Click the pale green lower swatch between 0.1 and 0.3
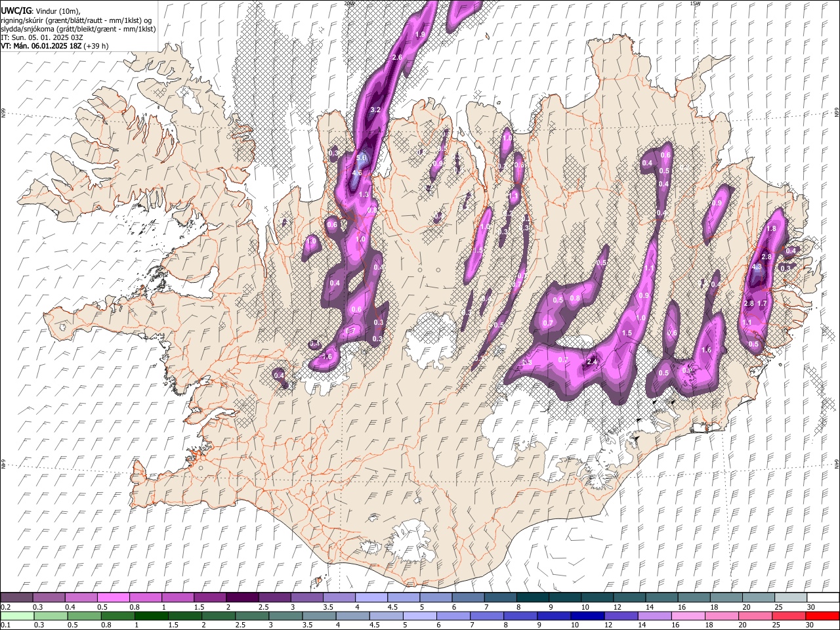The width and height of the screenshot is (840, 630). [x=18, y=616]
